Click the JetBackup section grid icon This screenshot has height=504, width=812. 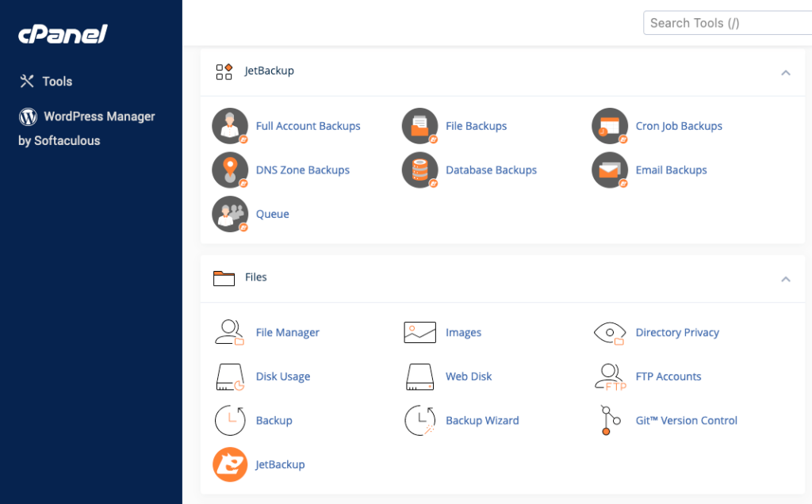pyautogui.click(x=224, y=71)
